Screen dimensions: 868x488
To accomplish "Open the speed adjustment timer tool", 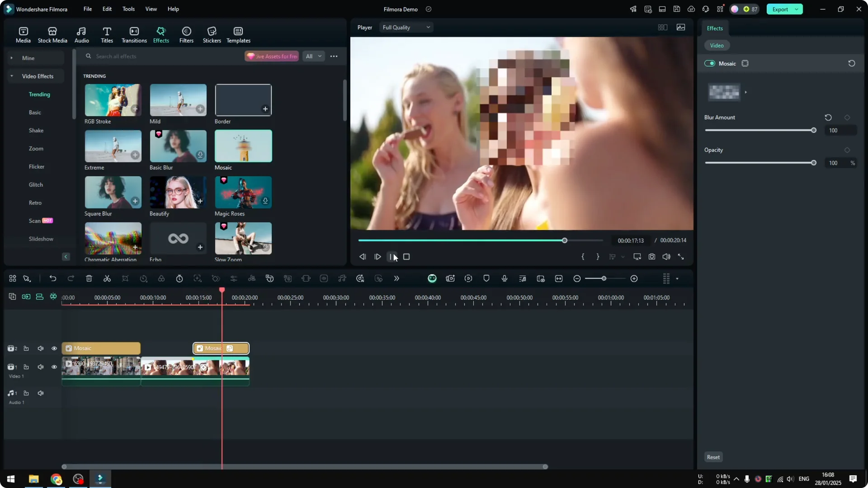I will 179,278.
